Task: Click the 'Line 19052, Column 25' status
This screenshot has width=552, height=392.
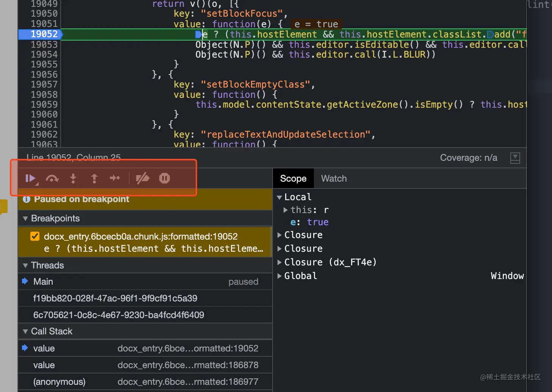Action: tap(74, 157)
